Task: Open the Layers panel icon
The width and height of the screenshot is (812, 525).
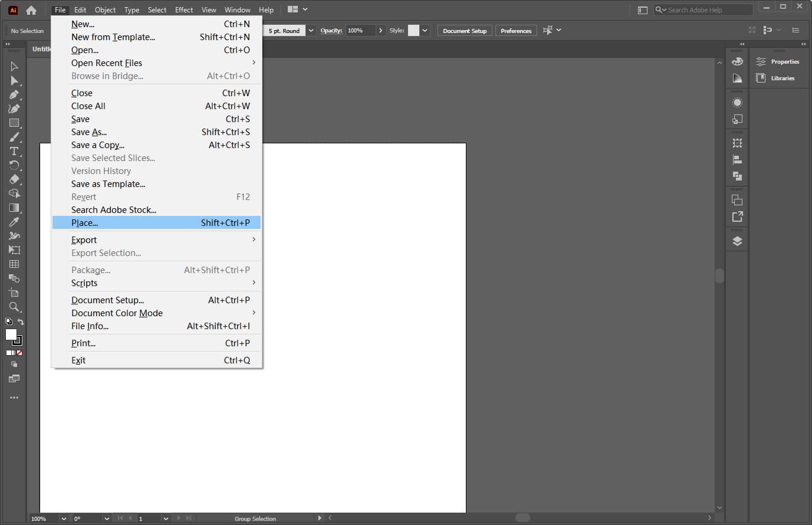Action: pyautogui.click(x=737, y=241)
